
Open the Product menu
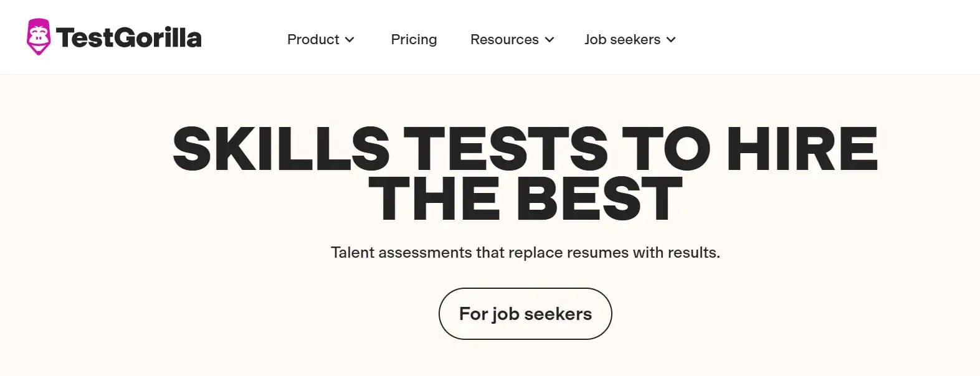pos(321,39)
